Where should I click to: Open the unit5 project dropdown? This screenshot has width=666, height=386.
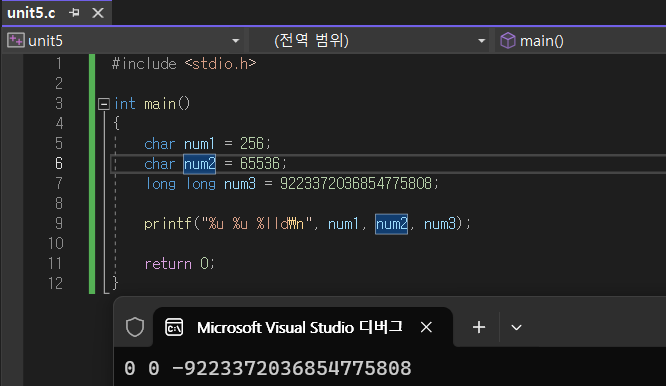coord(235,41)
